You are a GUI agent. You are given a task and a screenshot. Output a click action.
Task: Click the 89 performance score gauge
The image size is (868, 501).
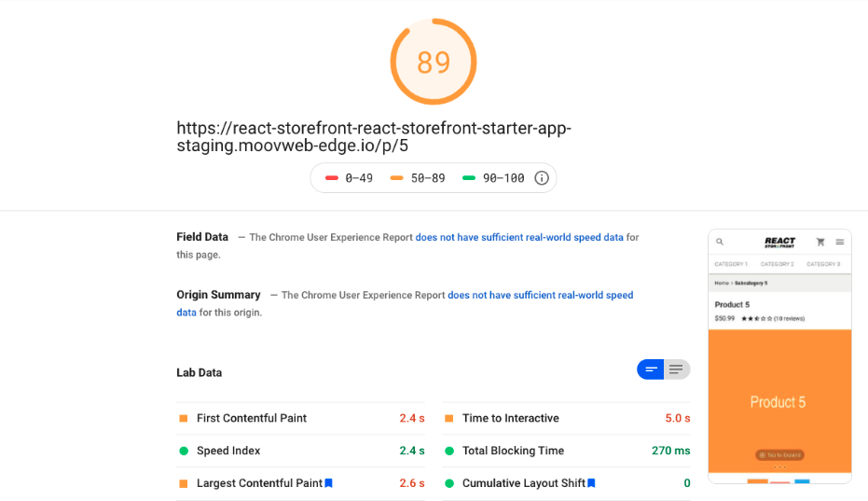click(x=434, y=62)
